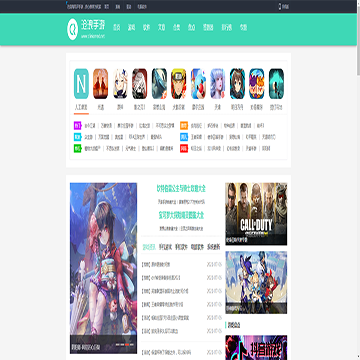
Task: Open the large anime kimono girl banner image
Action: tap(103, 268)
